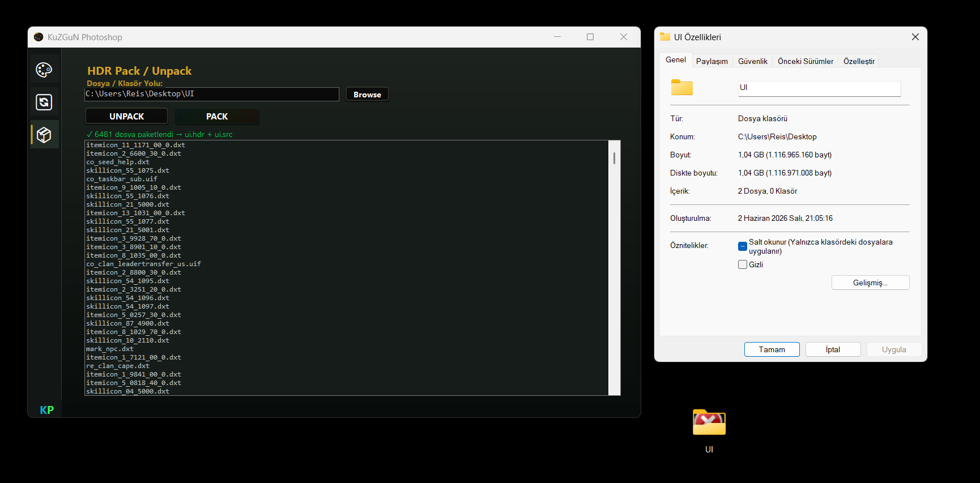Open the palette tool in the sidebar
The image size is (980, 483).
click(x=44, y=70)
